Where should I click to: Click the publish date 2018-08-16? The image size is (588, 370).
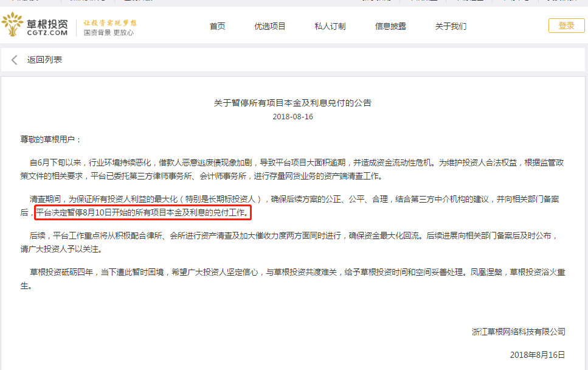(x=292, y=116)
